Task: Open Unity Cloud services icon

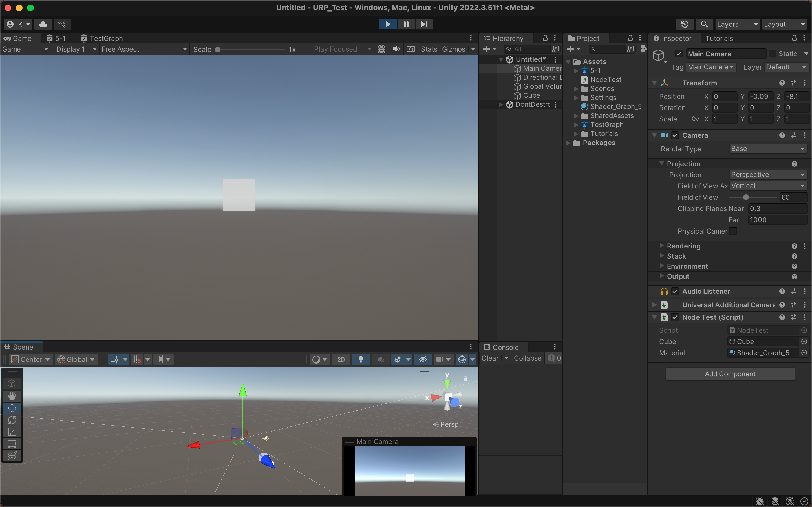Action: (43, 24)
